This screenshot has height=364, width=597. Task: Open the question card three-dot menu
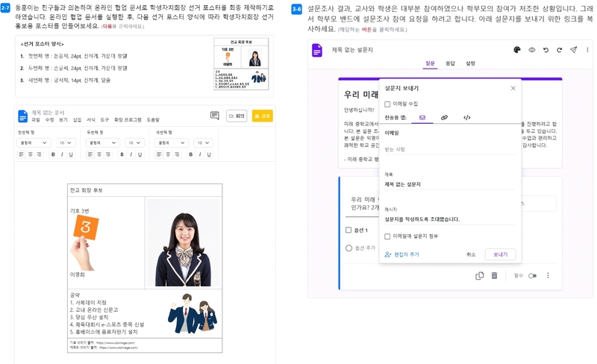[548, 275]
